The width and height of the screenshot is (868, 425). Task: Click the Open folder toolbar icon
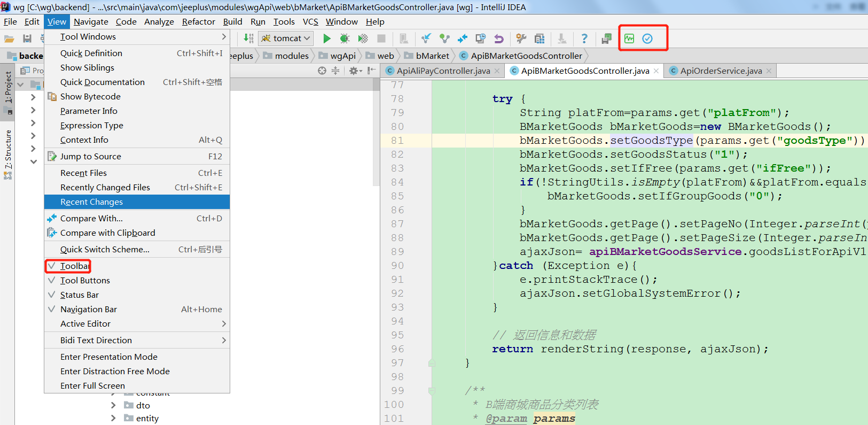point(9,38)
